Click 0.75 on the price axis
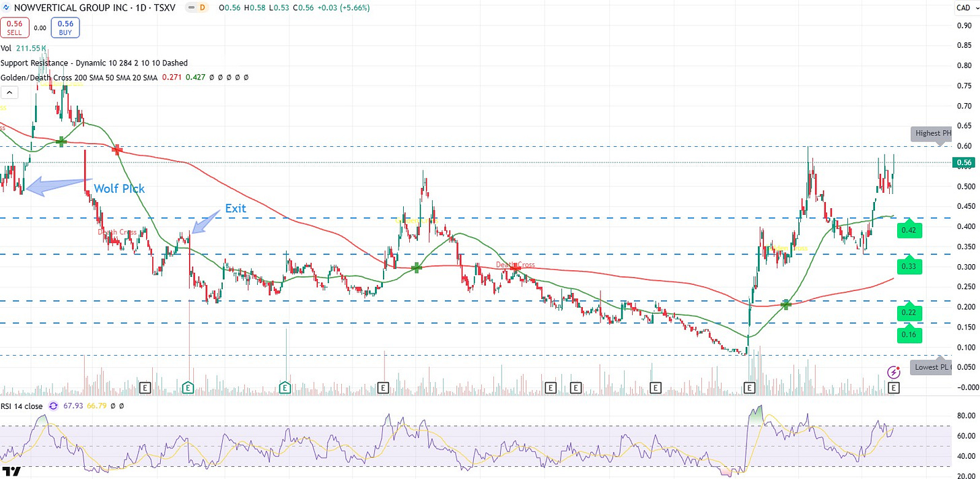The width and height of the screenshot is (980, 479). pos(963,86)
